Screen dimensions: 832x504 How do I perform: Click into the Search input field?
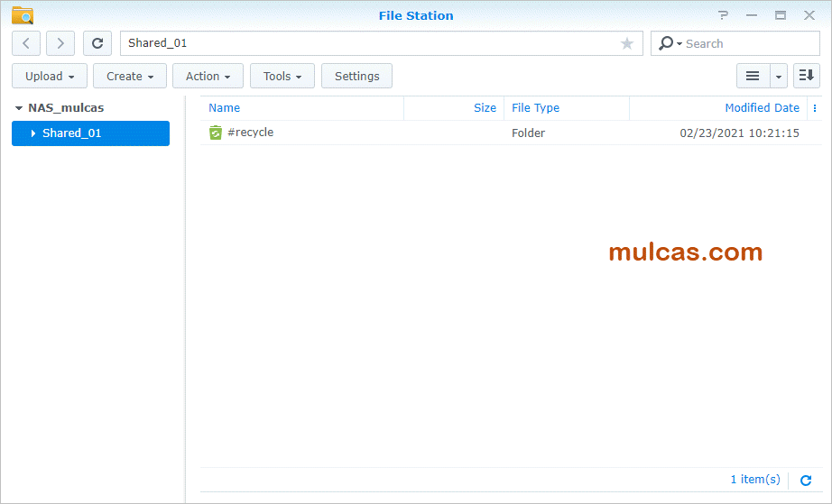coord(749,43)
